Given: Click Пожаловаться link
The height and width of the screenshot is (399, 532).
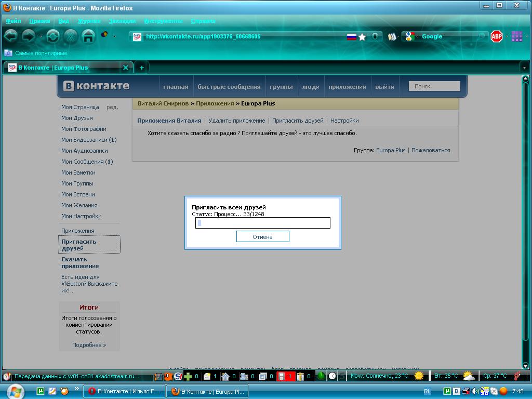Looking at the screenshot, I should (431, 150).
